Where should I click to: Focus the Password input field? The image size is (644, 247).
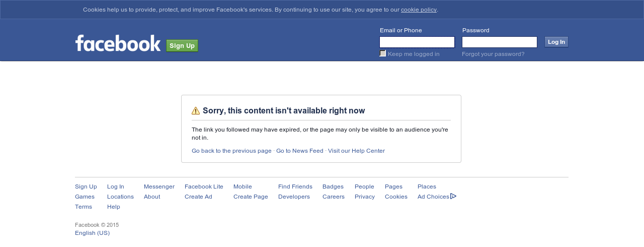click(x=500, y=42)
